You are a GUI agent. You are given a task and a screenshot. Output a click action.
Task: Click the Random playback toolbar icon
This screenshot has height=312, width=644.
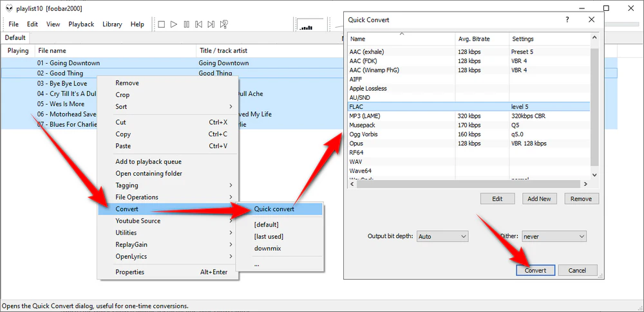tap(224, 24)
